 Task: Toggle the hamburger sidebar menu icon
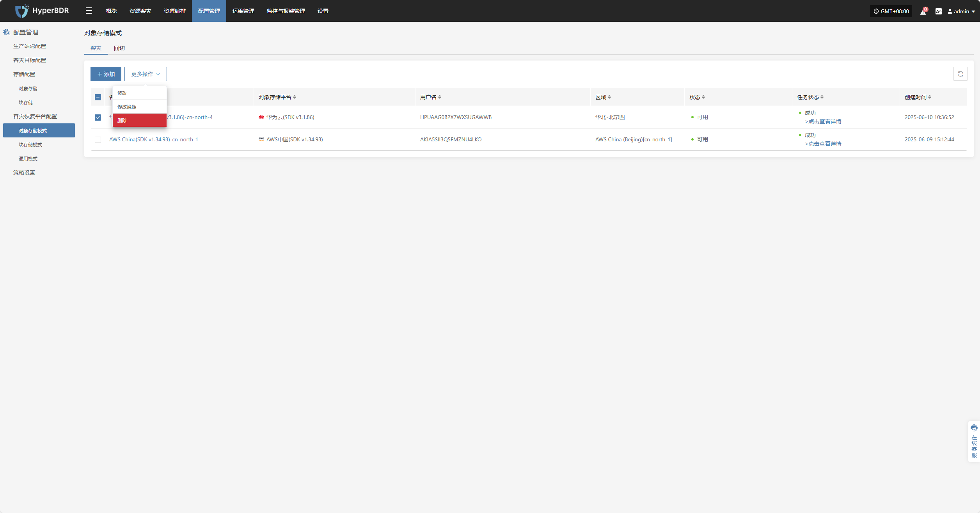click(89, 11)
